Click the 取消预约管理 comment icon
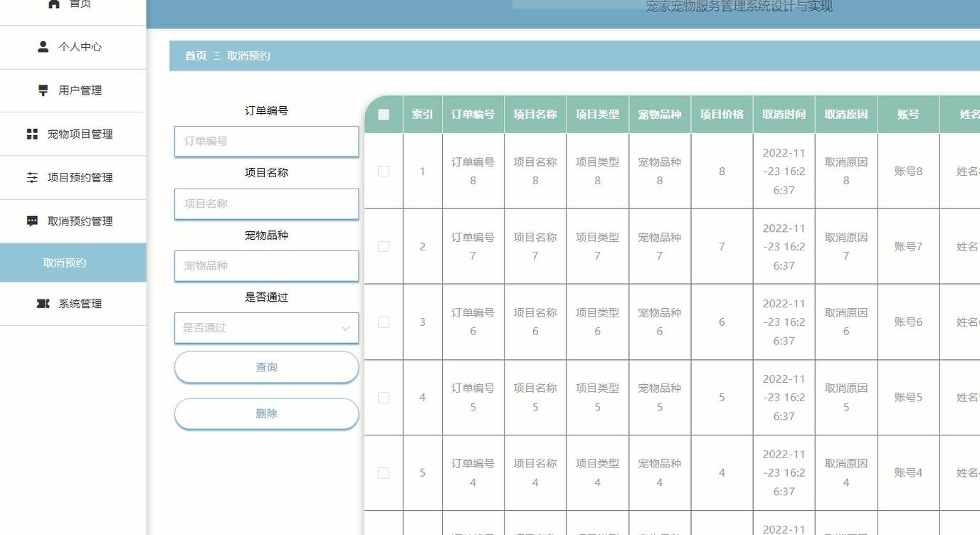 point(32,221)
